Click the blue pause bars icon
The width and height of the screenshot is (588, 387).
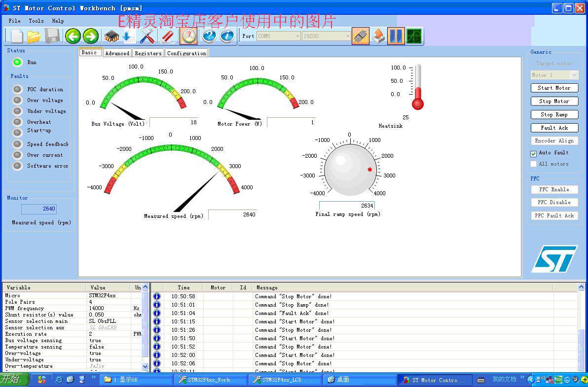(x=396, y=36)
